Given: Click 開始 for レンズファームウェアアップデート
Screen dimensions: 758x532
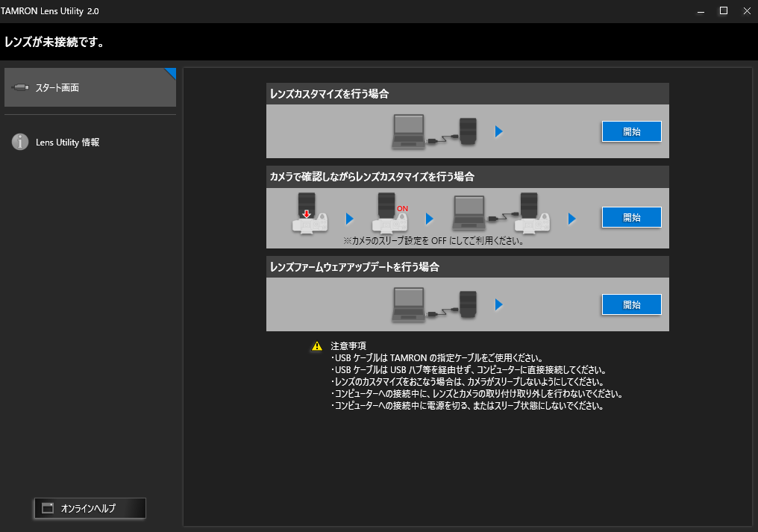Looking at the screenshot, I should point(631,304).
